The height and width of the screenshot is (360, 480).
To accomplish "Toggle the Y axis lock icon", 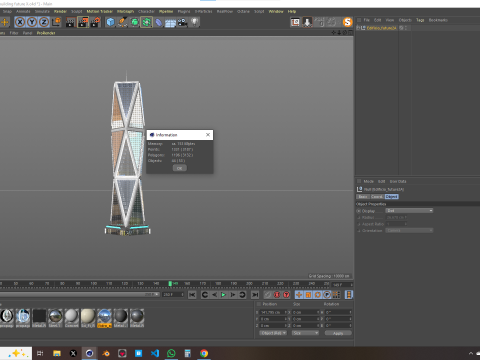I will (32, 22).
